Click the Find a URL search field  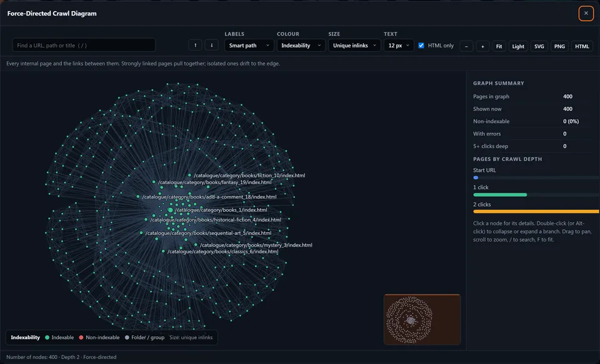pyautogui.click(x=84, y=45)
